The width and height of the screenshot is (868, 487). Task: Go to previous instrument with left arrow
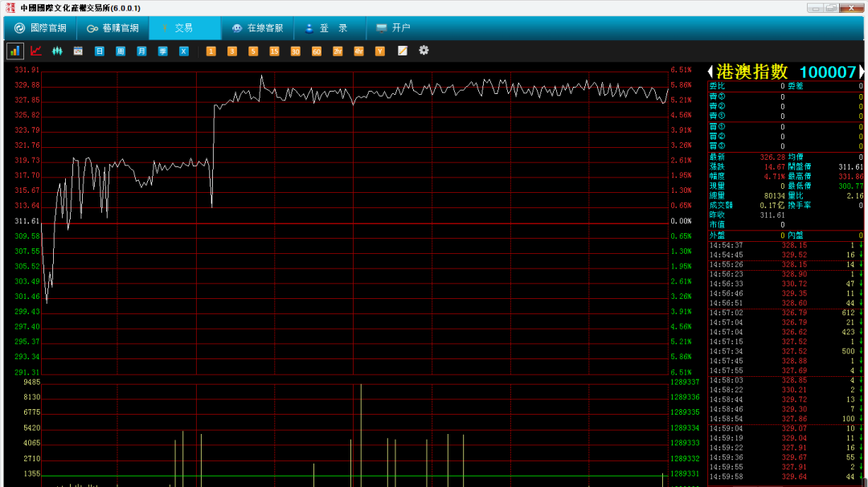click(x=710, y=72)
